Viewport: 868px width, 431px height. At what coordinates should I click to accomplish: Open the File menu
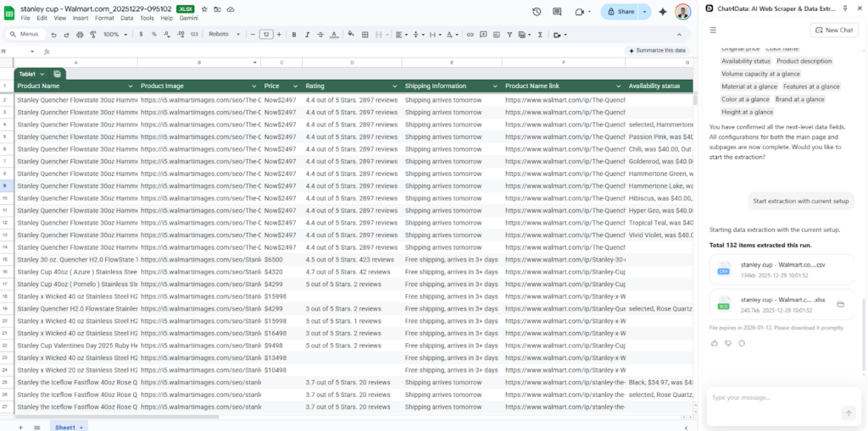point(25,18)
